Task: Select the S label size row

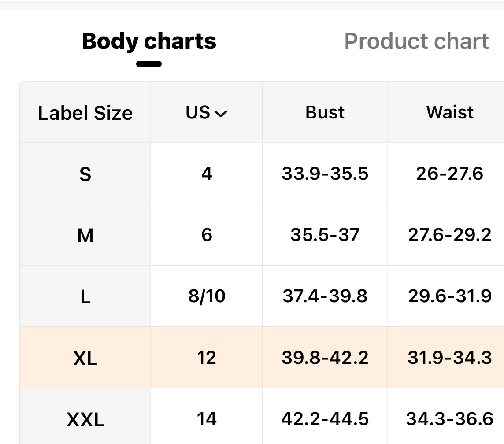Action: 85,174
